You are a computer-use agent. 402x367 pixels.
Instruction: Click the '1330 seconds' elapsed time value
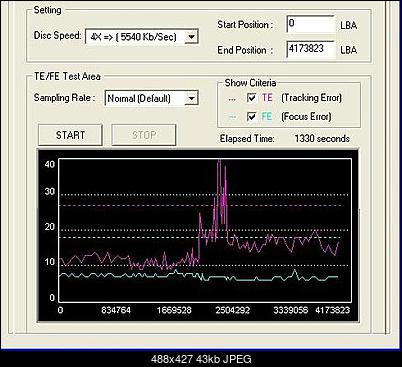(x=322, y=138)
